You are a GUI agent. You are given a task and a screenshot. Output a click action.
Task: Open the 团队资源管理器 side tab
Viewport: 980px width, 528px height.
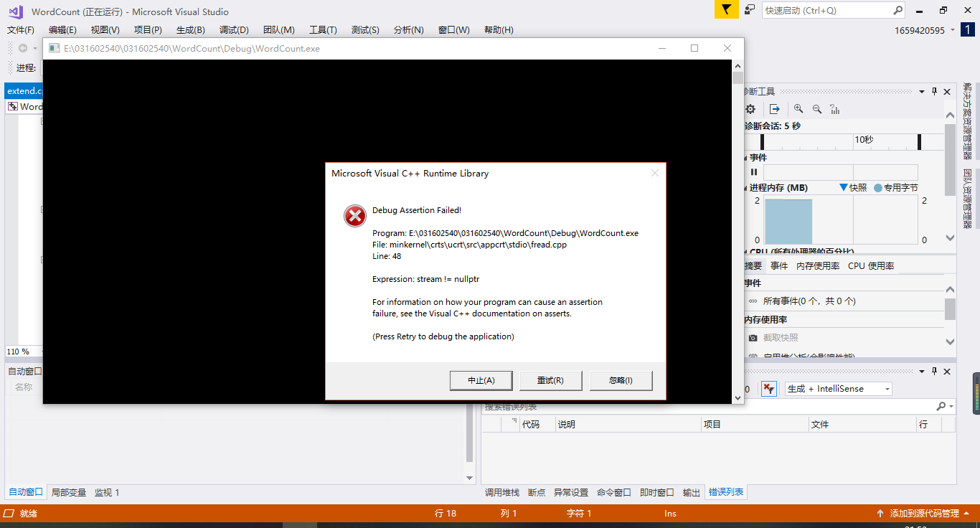tap(968, 199)
